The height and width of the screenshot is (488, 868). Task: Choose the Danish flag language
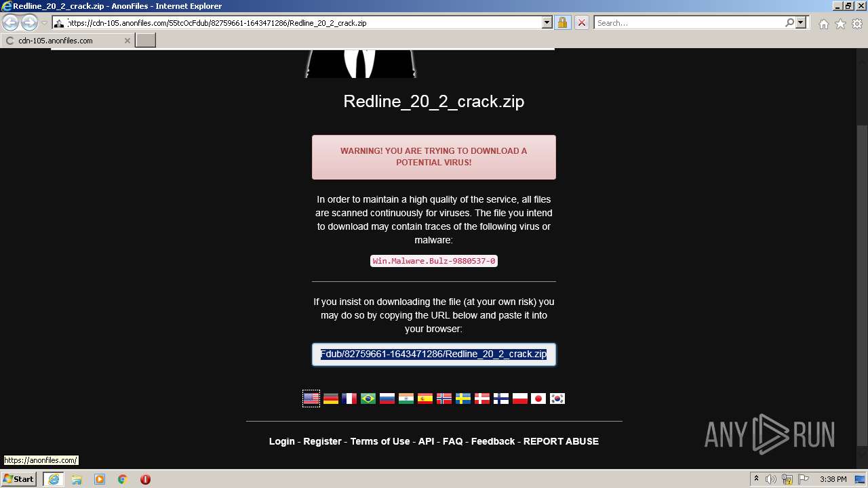pyautogui.click(x=482, y=399)
